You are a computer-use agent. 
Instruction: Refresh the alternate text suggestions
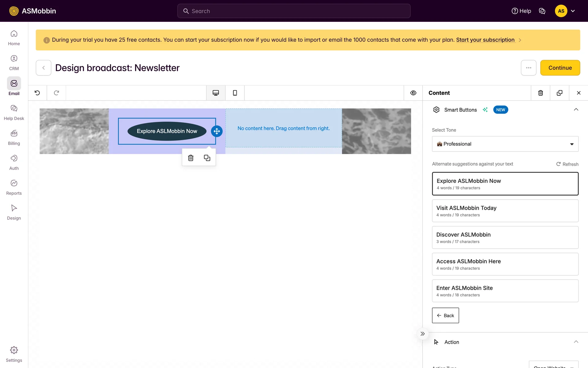point(567,164)
